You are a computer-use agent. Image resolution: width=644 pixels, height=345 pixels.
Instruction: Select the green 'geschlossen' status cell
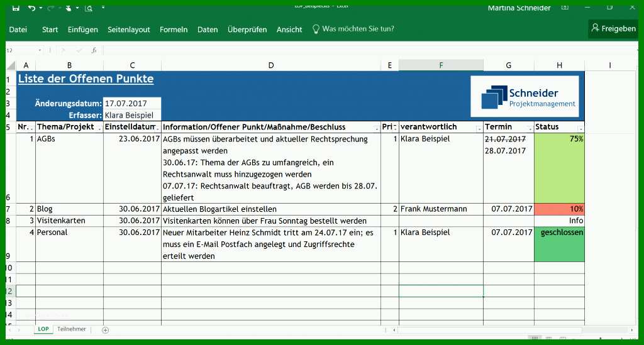[x=559, y=244]
